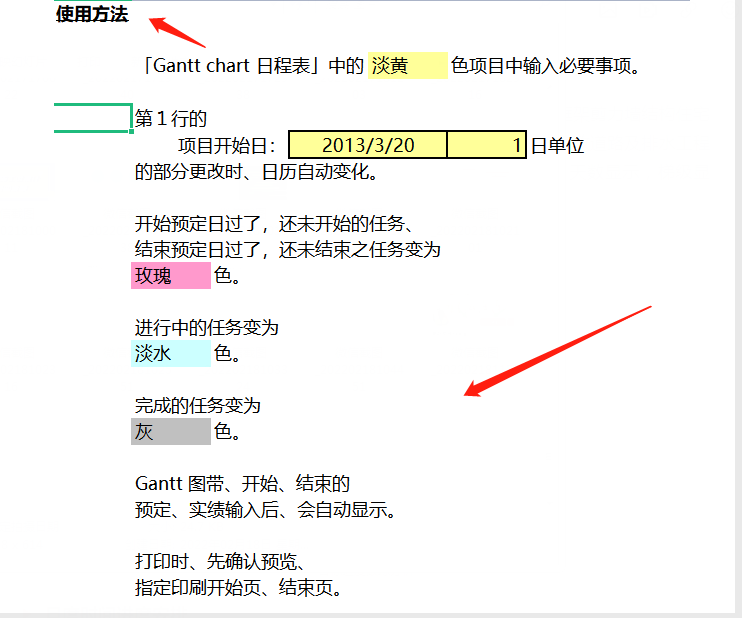The height and width of the screenshot is (618, 742).
Task: Click the text 第１行的
Action: (171, 118)
